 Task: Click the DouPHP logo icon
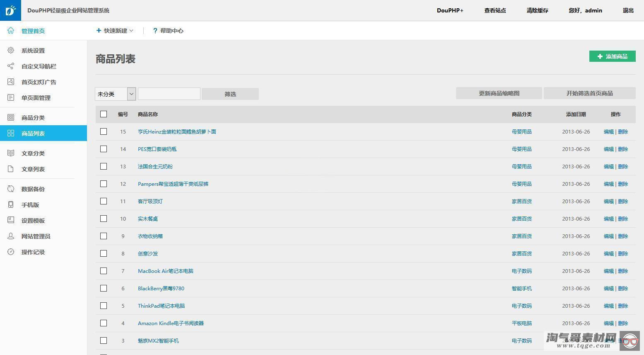pos(10,10)
